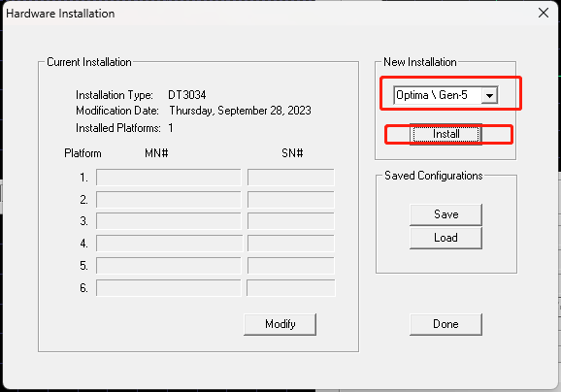Select the Platform 2 SN# field
Screen dimensions: 561x392
[291, 200]
